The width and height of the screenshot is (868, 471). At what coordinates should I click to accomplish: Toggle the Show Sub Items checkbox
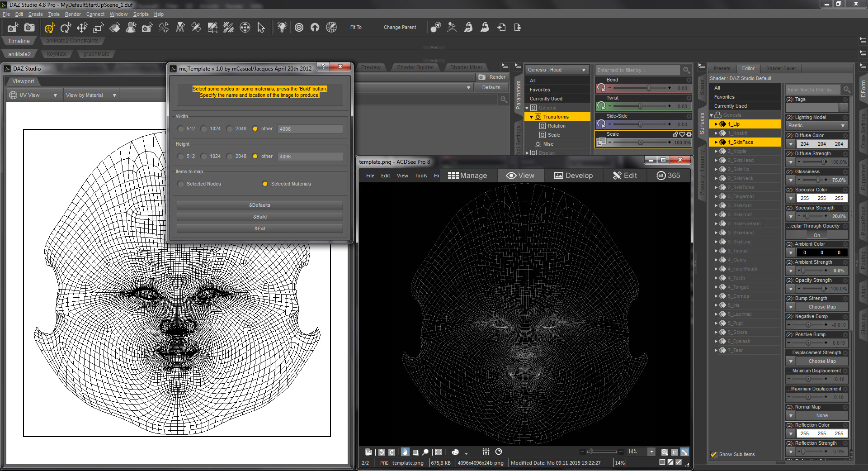tap(714, 454)
